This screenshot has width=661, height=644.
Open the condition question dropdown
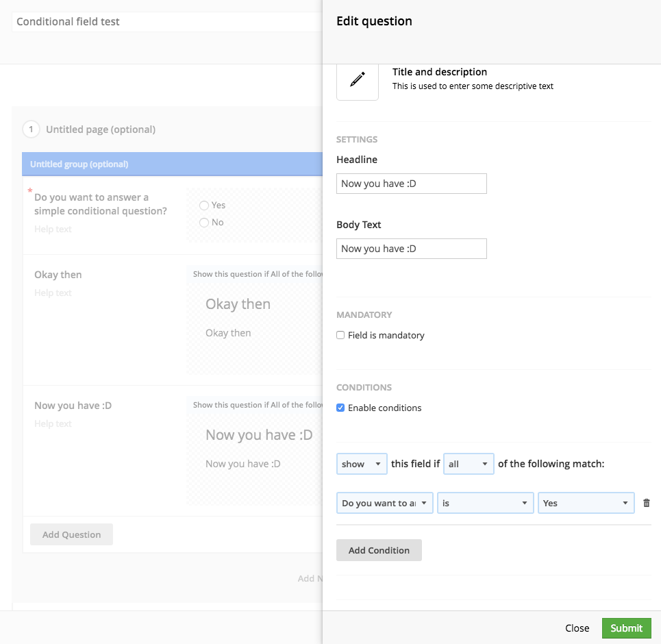(x=384, y=503)
